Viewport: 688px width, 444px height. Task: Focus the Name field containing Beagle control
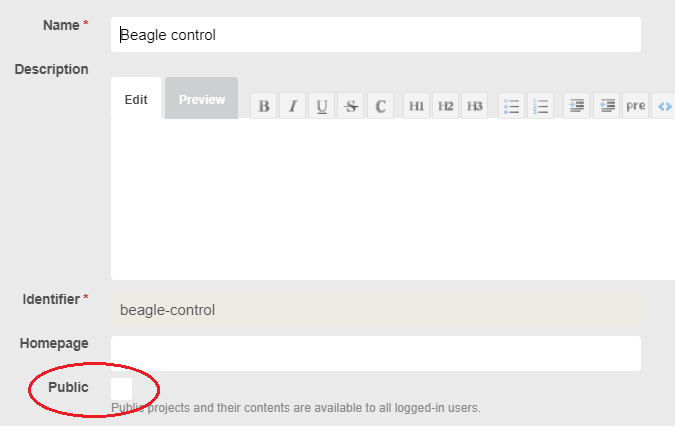tap(376, 35)
